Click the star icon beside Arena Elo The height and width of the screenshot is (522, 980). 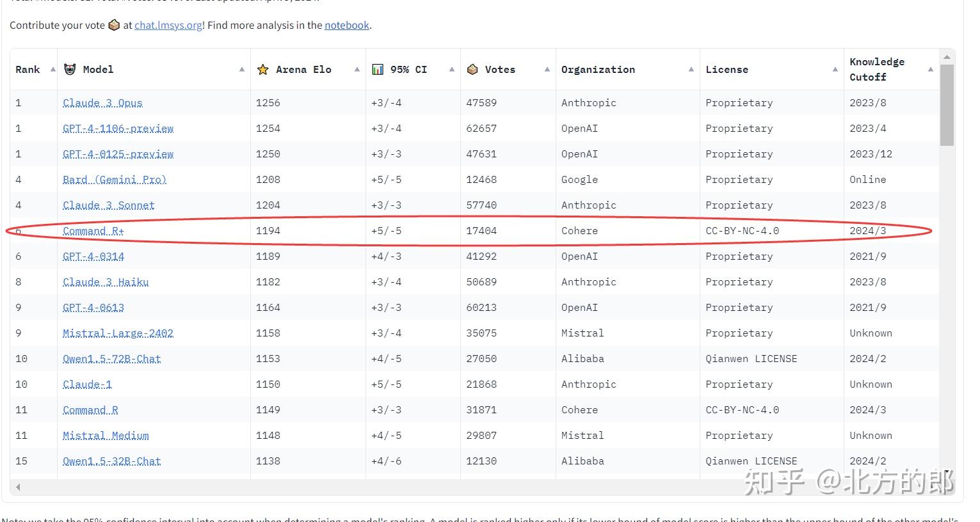pos(262,69)
